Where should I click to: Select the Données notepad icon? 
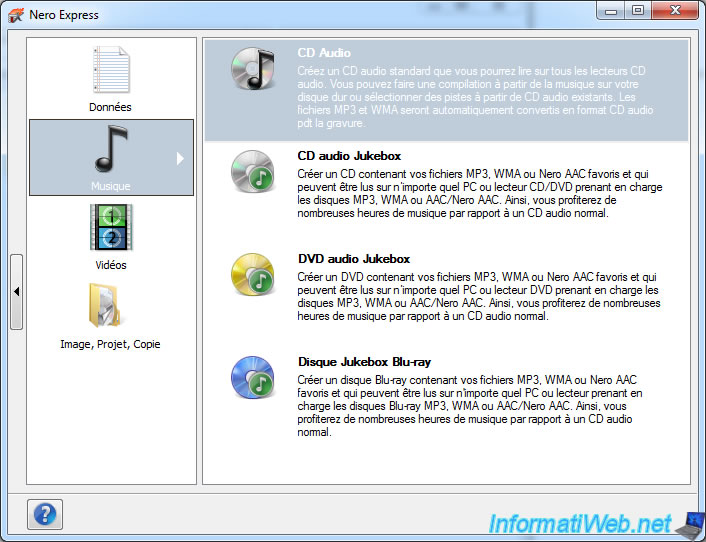tap(110, 70)
